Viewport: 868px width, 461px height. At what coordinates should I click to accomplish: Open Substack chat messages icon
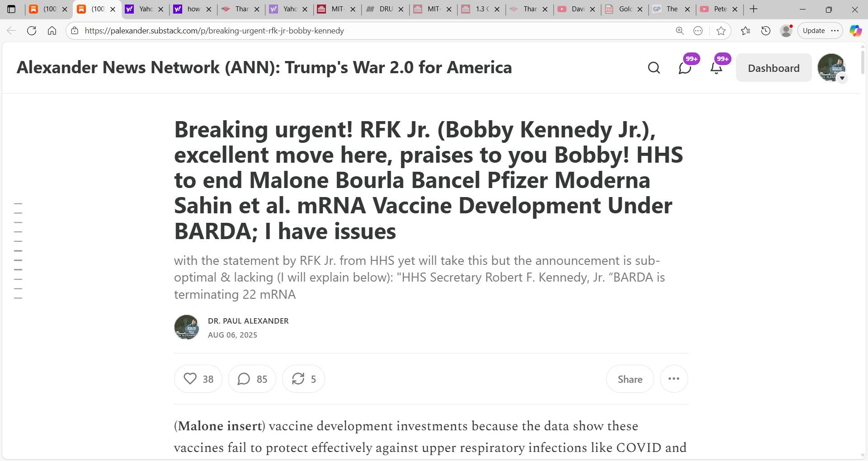pyautogui.click(x=685, y=68)
